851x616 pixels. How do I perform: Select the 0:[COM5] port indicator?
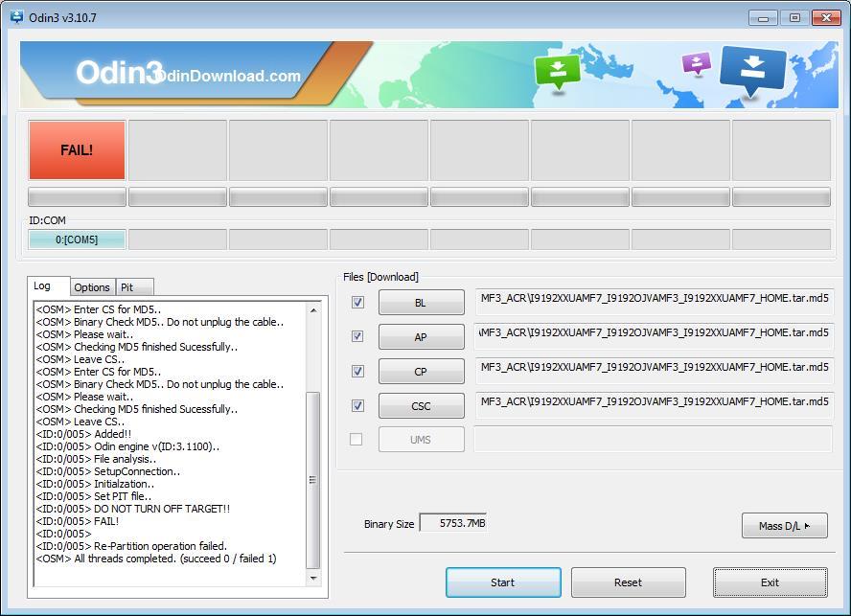point(77,238)
